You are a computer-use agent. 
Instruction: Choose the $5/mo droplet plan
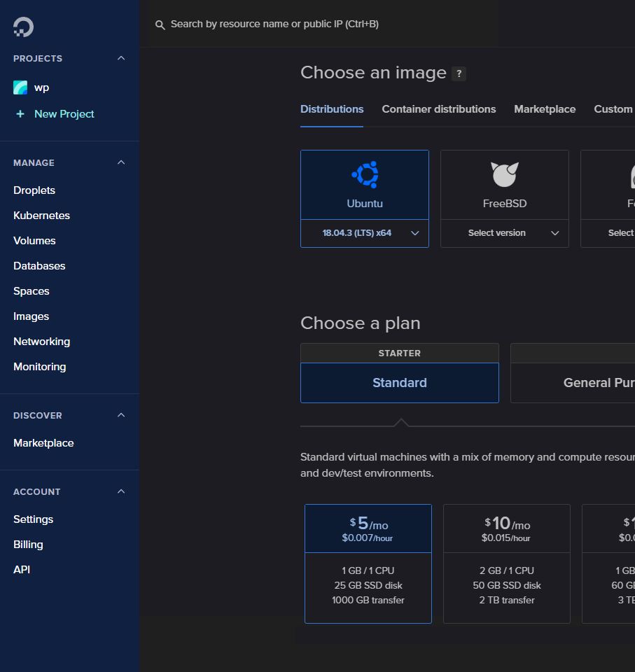[368, 563]
